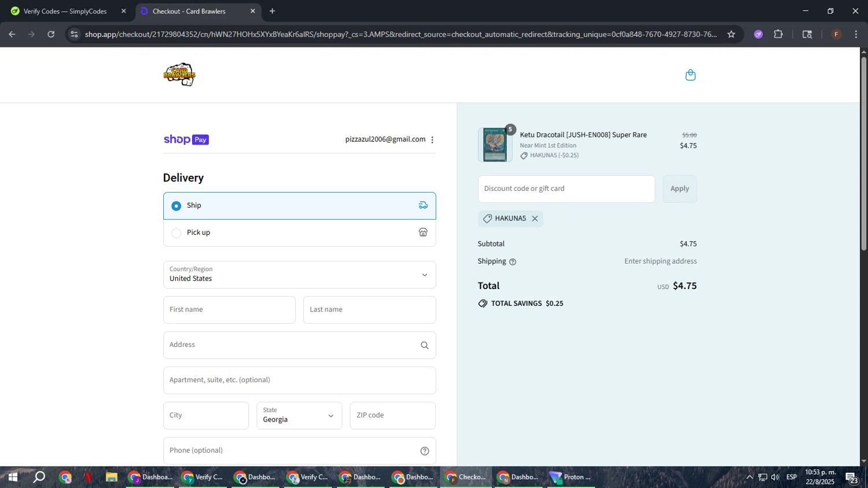Click the pizzazul2006@gmail.com account email

(385, 139)
